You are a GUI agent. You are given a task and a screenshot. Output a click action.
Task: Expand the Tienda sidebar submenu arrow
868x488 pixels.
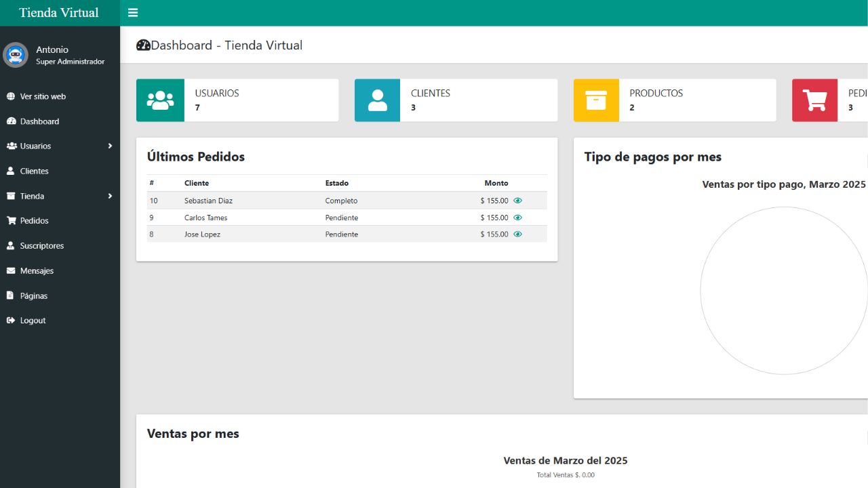(x=110, y=196)
